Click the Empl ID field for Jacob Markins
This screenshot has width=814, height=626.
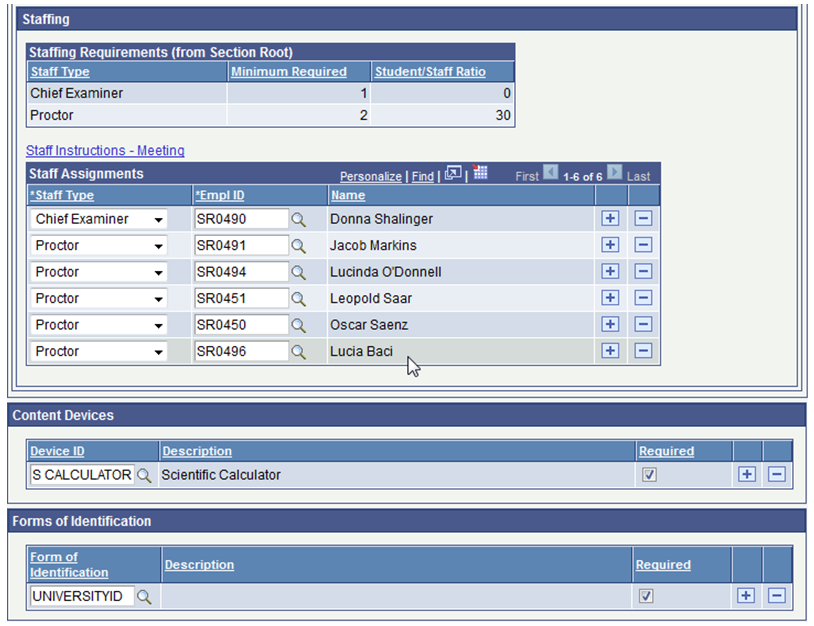click(x=240, y=245)
